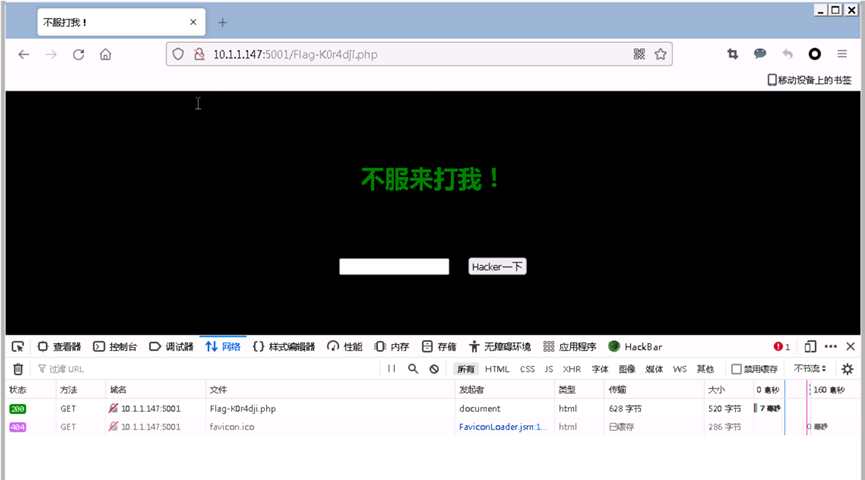This screenshot has width=865, height=480.
Task: Click the forward navigation arrow
Action: 51,54
